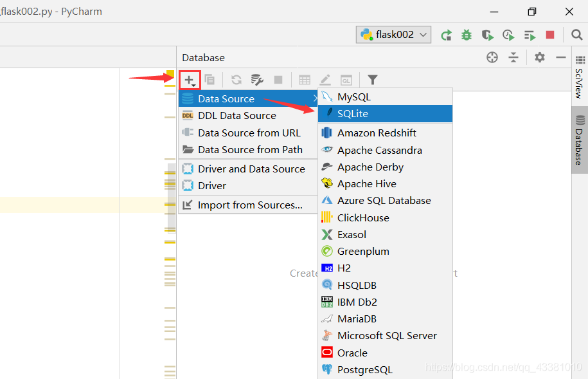Select MySQL from the submenu
This screenshot has width=588, height=379.
385,97
